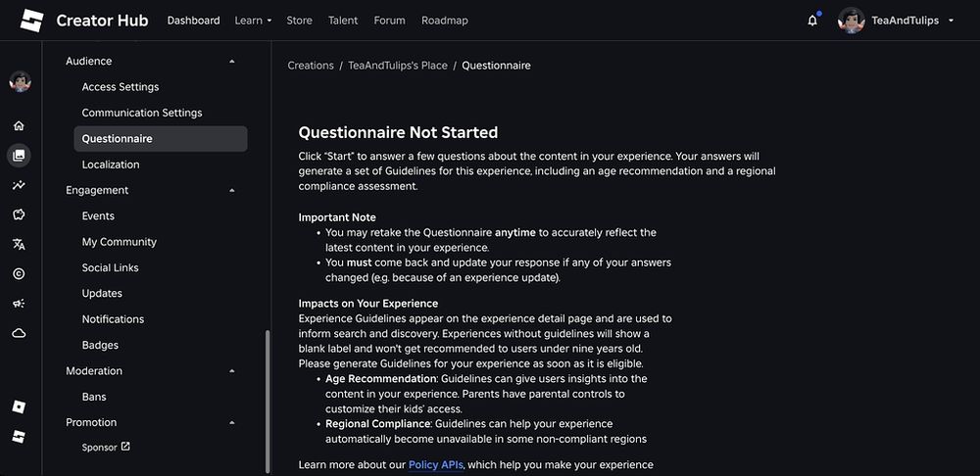Viewport: 980px width, 476px height.
Task: Open the Roadmap menu item
Action: [x=444, y=21]
